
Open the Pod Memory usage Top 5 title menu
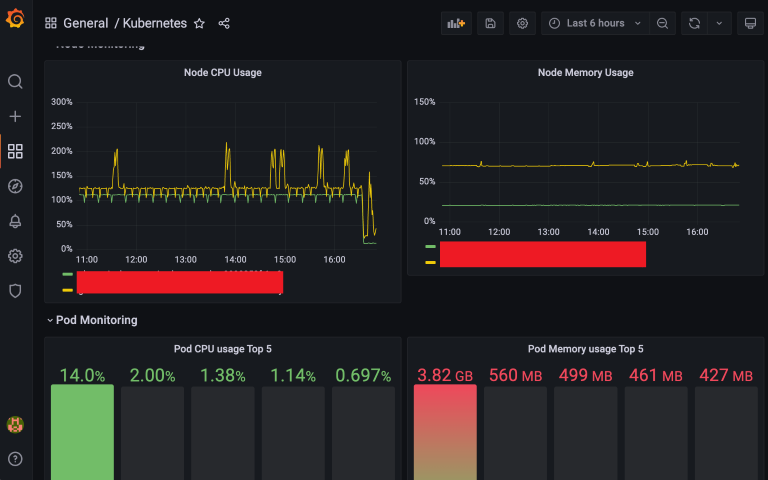[585, 349]
